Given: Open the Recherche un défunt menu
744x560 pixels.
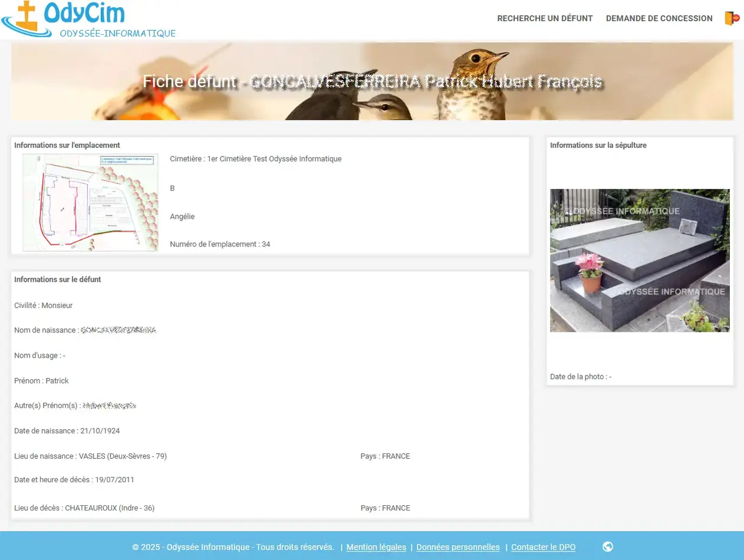Looking at the screenshot, I should (545, 18).
